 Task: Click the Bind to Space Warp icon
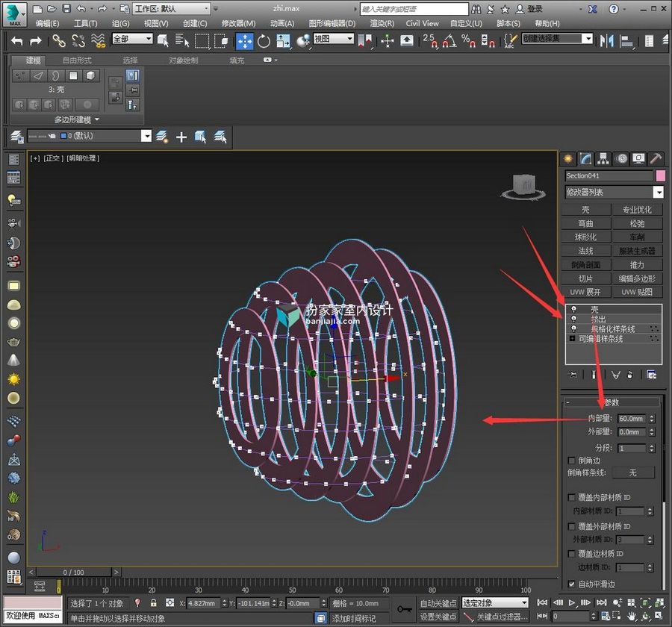(x=98, y=41)
